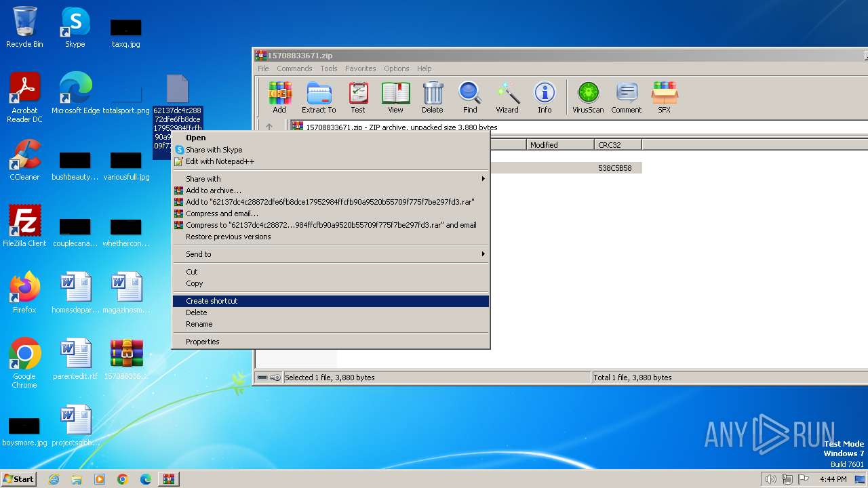The image size is (868, 488).
Task: Select the Acrobat Reader DC icon
Action: 24,98
